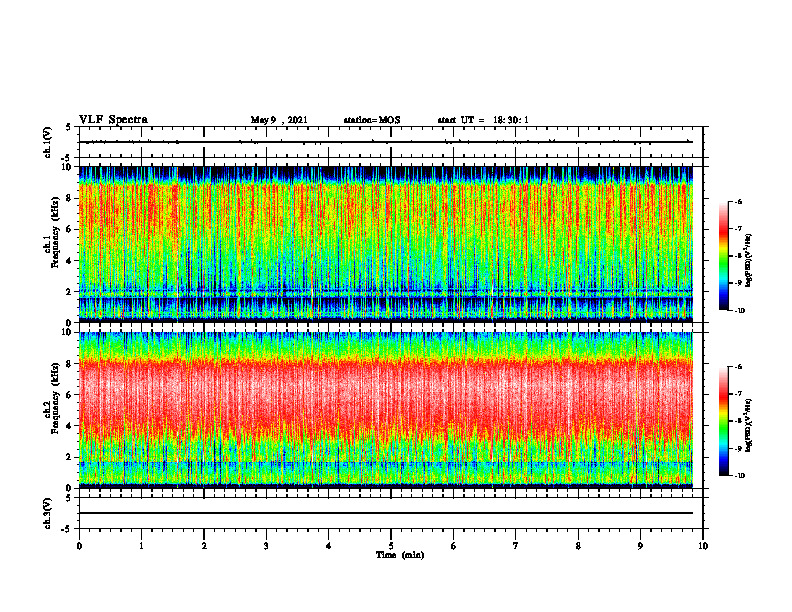
Task: Click time axis tick label "9"
Action: (x=640, y=546)
